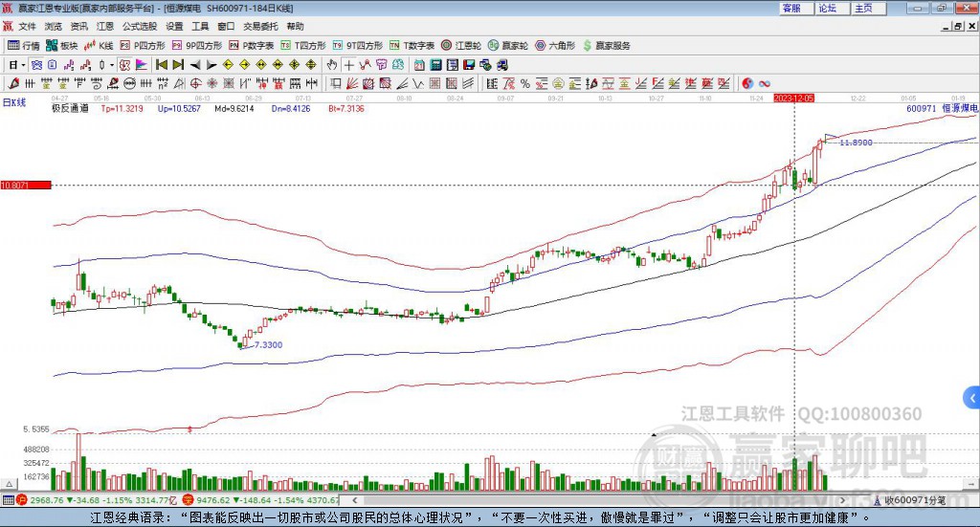This screenshot has width=980, height=527.
Task: Click the red pencil drawing tool icon
Action: point(13,83)
